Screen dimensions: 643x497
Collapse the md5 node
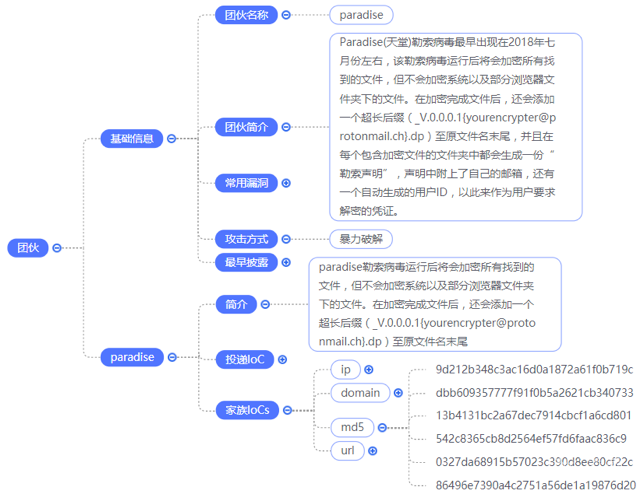[x=382, y=428]
